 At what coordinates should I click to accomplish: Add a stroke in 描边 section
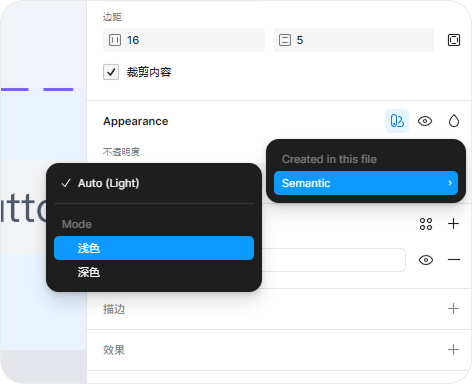[x=453, y=309]
